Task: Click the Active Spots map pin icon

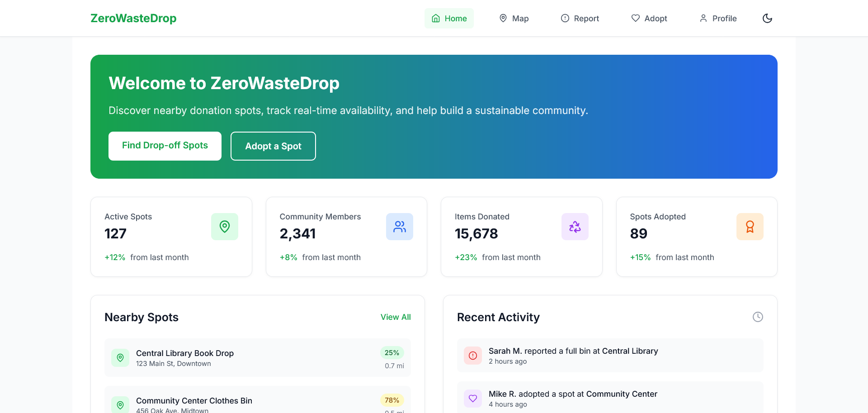Action: [x=225, y=227]
